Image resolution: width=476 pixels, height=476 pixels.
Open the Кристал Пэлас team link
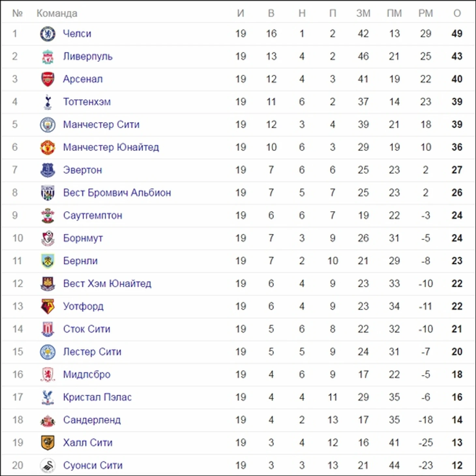coord(97,397)
